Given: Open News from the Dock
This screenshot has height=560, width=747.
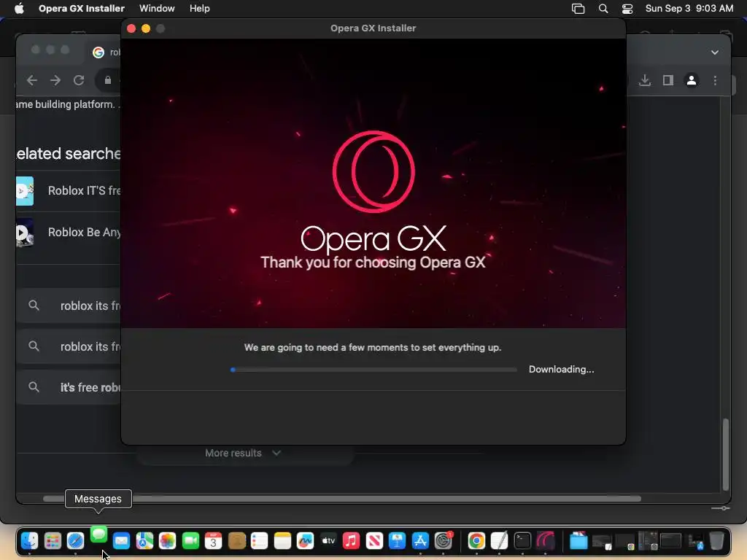Looking at the screenshot, I should coord(374,541).
